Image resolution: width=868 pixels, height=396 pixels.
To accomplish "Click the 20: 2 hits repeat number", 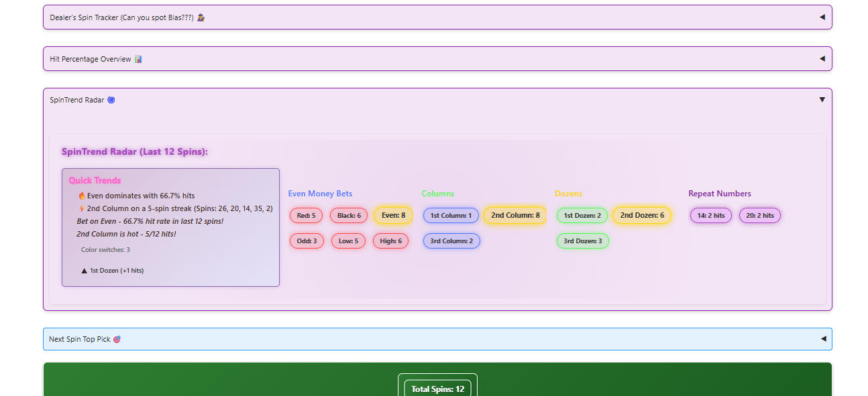I will [x=760, y=216].
